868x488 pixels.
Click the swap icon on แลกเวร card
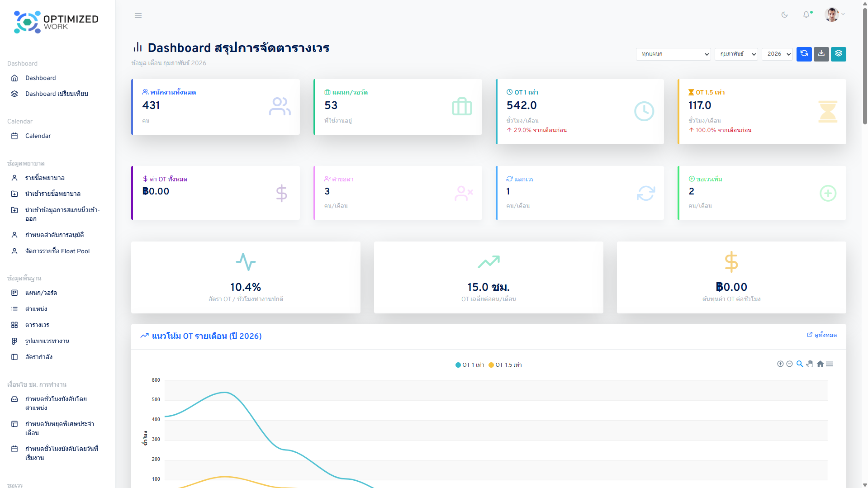646,194
